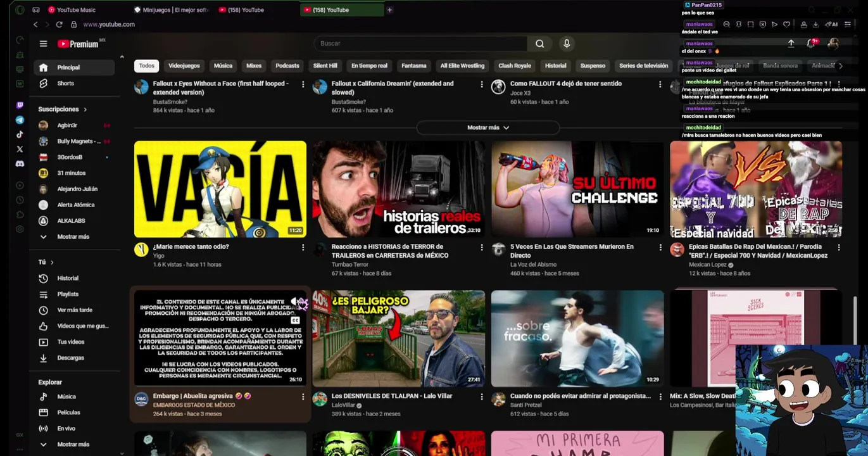Open the LaloVillar channel link
868x456 pixels.
343,405
